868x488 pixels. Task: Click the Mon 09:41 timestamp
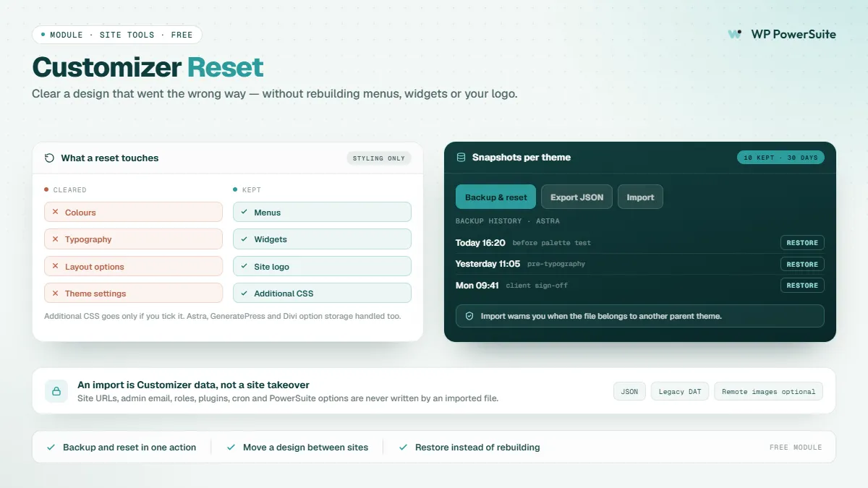tap(477, 285)
